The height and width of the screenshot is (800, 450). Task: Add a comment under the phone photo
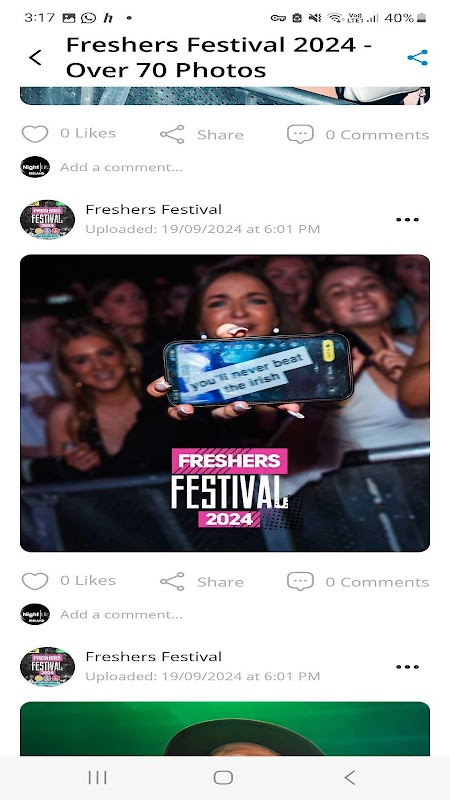pos(121,614)
